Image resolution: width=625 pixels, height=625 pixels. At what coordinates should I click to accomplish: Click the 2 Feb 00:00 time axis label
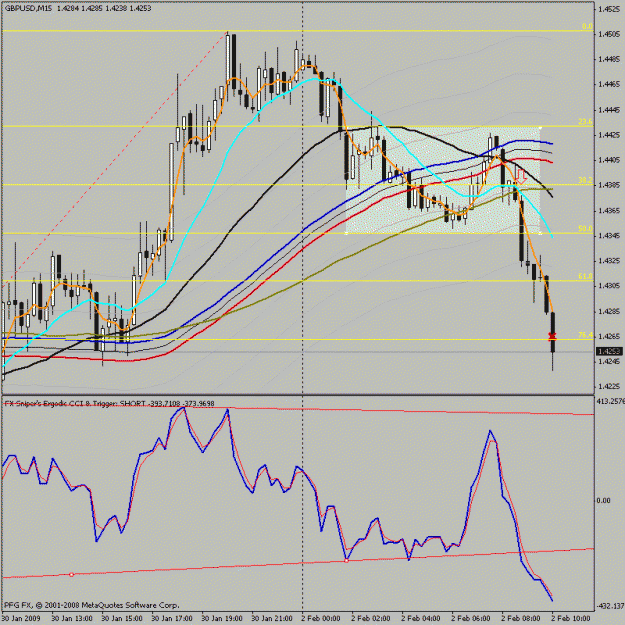pyautogui.click(x=321, y=618)
